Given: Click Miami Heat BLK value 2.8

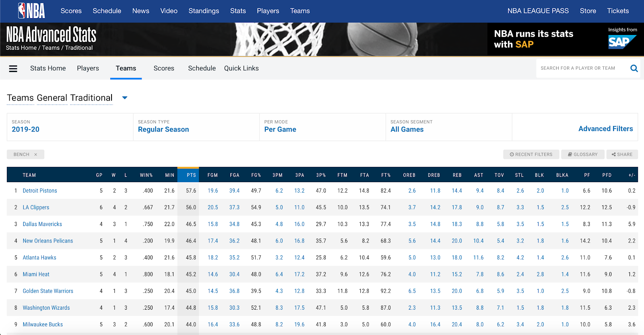Looking at the screenshot, I should 541,275.
